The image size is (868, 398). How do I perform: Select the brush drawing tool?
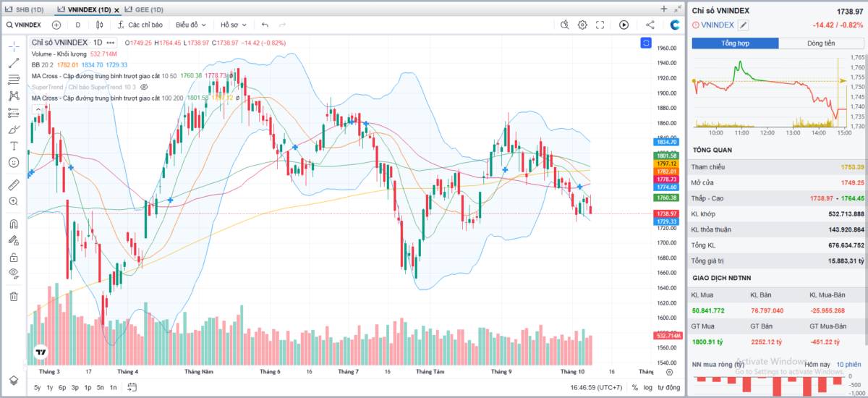point(13,130)
